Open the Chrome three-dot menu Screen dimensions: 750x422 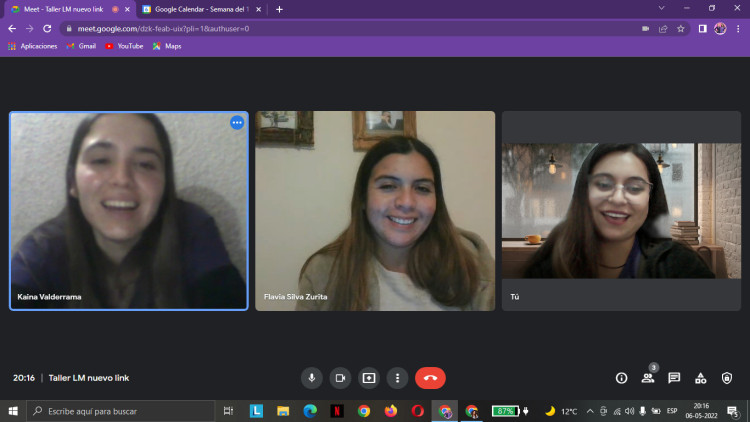(x=738, y=29)
